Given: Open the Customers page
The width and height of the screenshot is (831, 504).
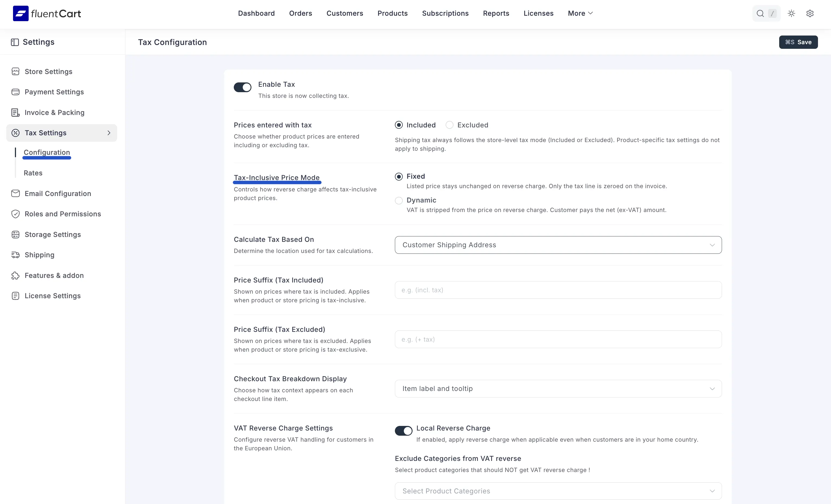Looking at the screenshot, I should point(345,14).
